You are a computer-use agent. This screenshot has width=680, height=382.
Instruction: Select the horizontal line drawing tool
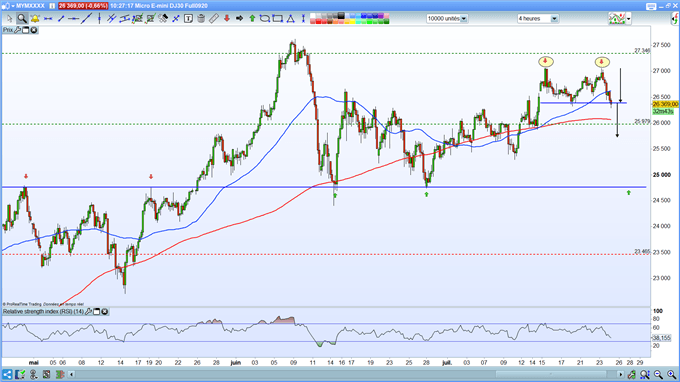coord(74,19)
